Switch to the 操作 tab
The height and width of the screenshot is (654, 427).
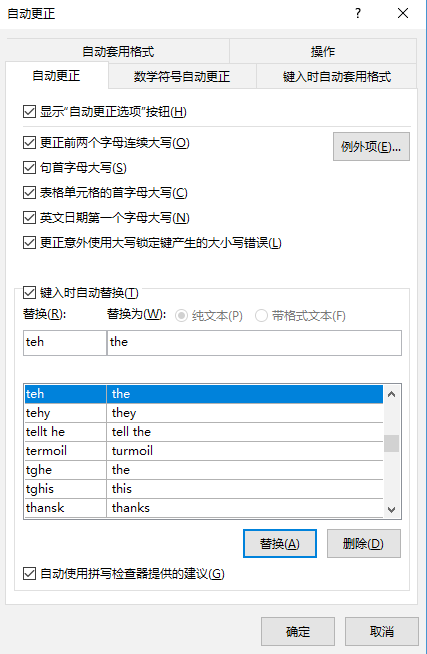[323, 51]
